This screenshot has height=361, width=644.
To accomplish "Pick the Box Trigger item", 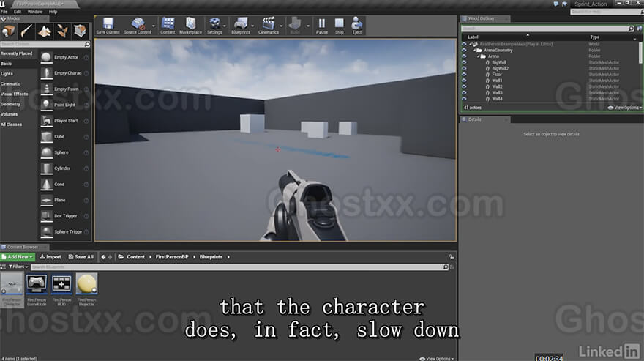I will click(64, 216).
